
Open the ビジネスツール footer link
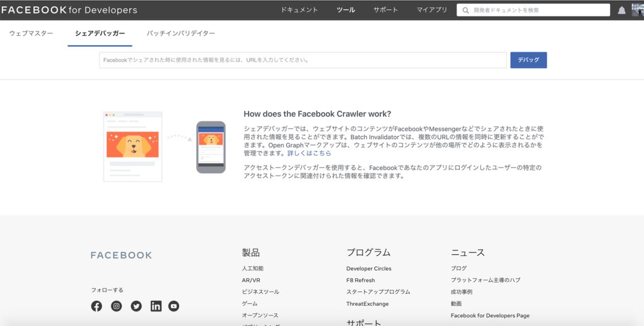260,292
